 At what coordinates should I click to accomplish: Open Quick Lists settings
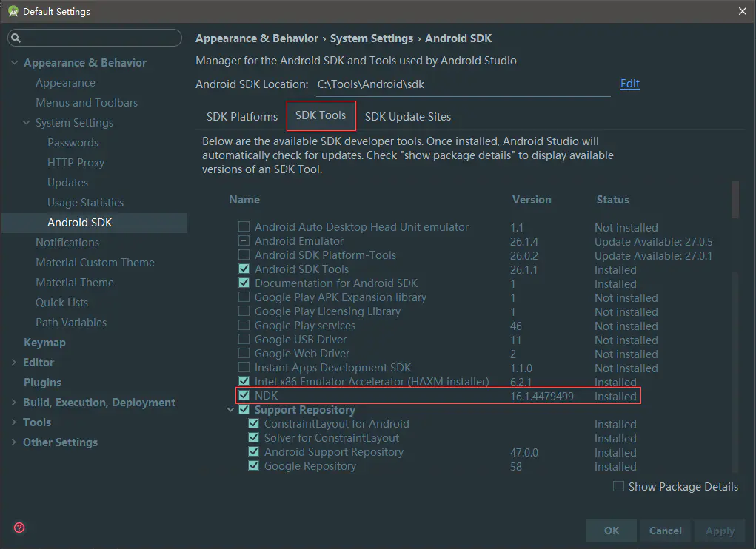point(61,303)
